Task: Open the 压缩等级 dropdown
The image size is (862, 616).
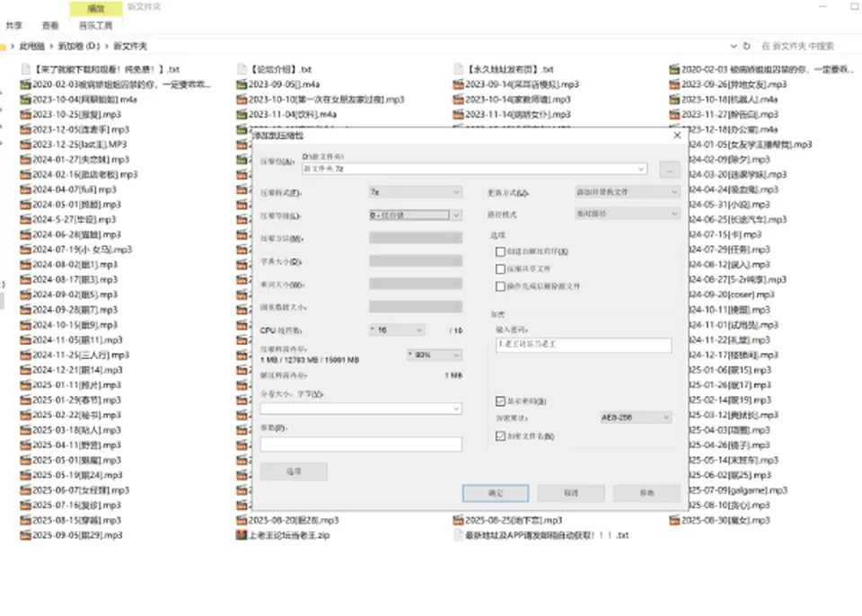Action: [415, 215]
